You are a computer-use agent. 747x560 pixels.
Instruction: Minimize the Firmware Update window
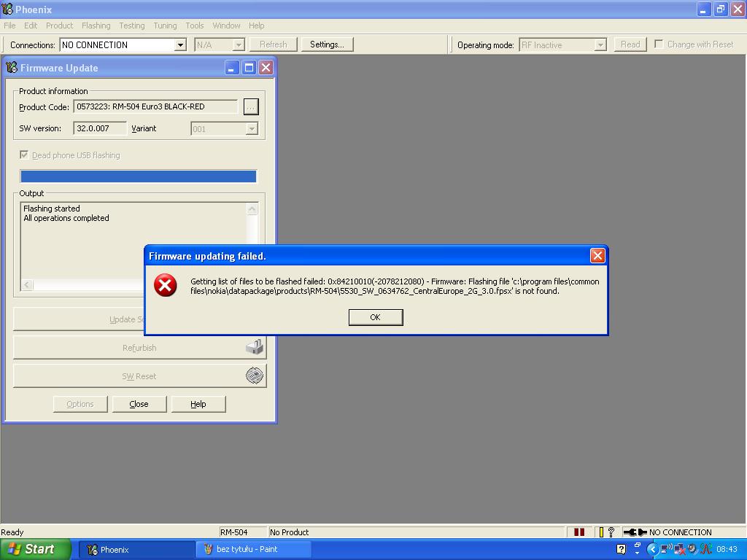click(x=231, y=68)
